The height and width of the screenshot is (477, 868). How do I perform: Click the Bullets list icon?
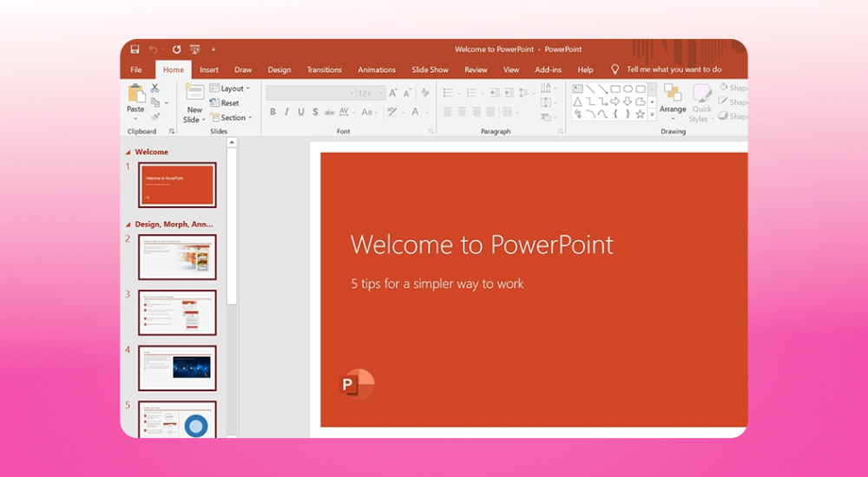tap(449, 93)
